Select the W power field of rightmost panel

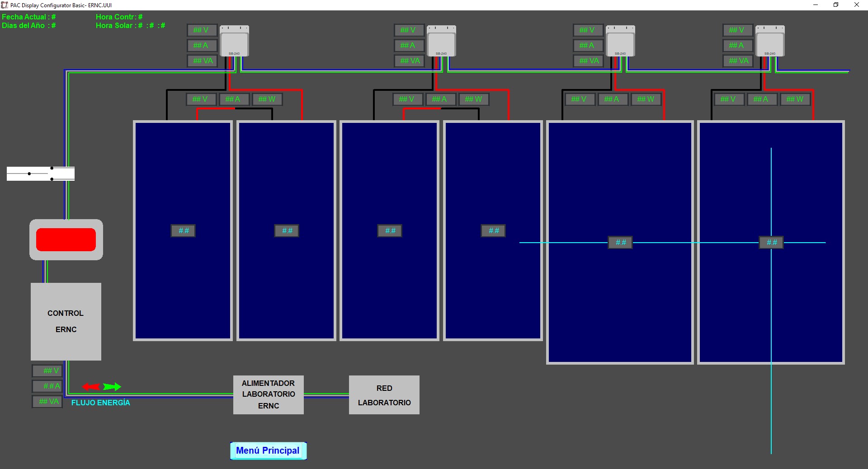click(x=795, y=99)
